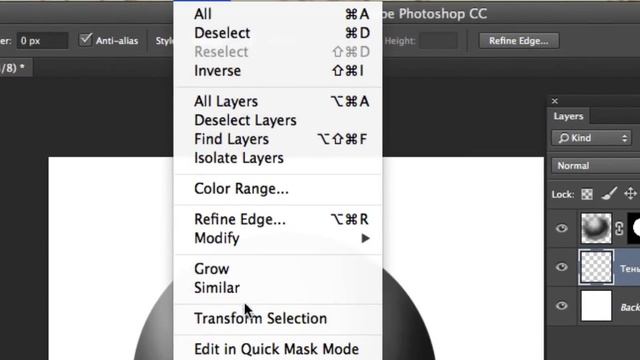Image resolution: width=640 pixels, height=360 pixels.
Task: Click the lock position move icon
Action: tap(631, 194)
